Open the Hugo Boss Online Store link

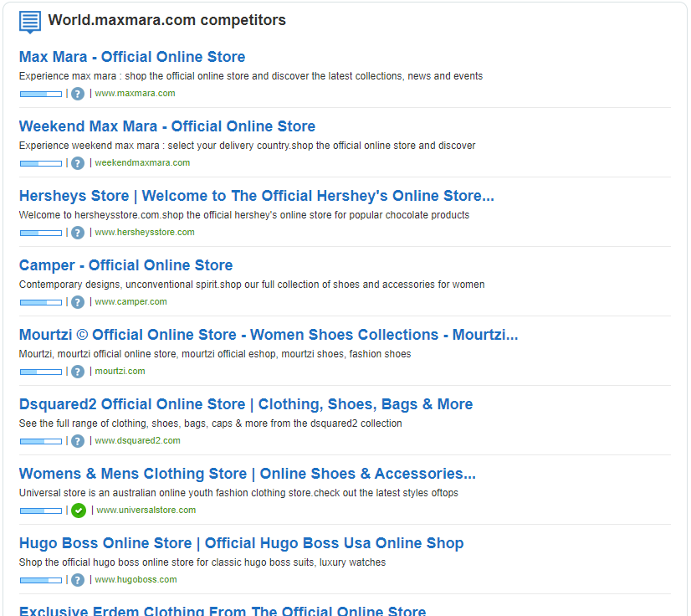click(241, 543)
